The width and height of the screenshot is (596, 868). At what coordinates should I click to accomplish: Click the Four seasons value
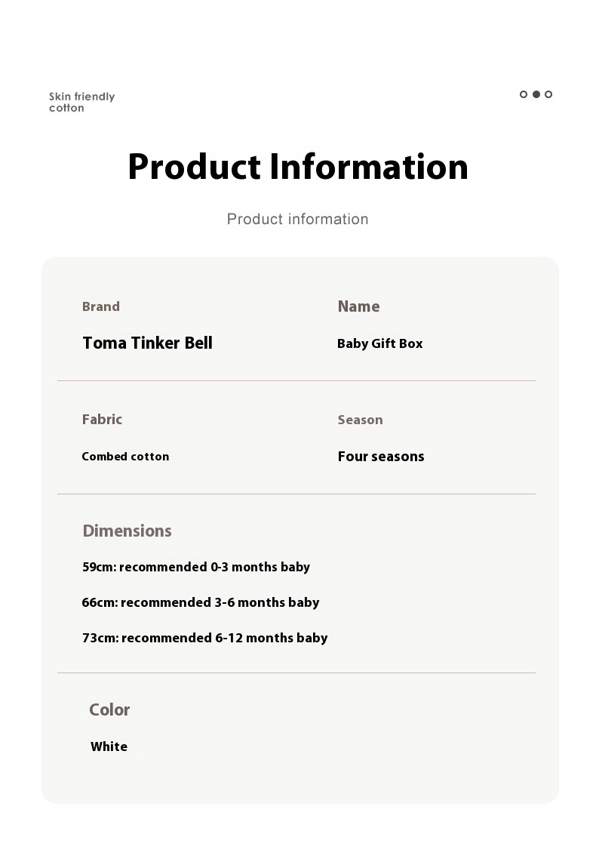tap(381, 457)
